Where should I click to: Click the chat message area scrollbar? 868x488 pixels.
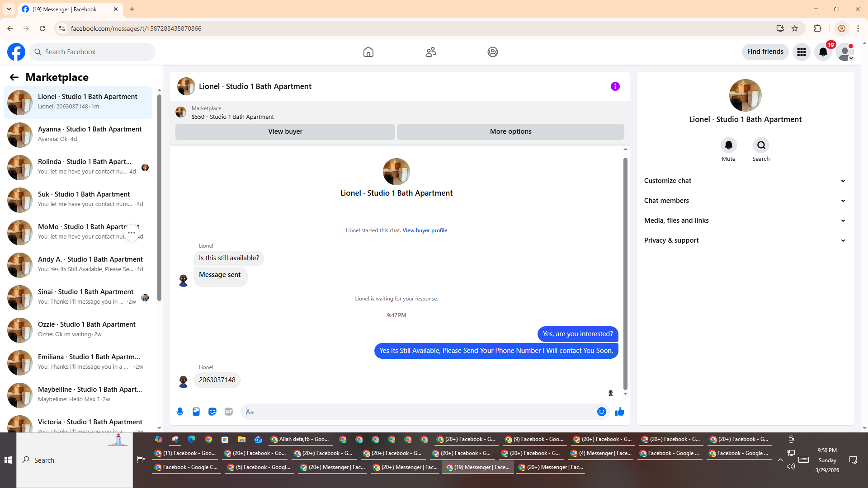coord(625,273)
